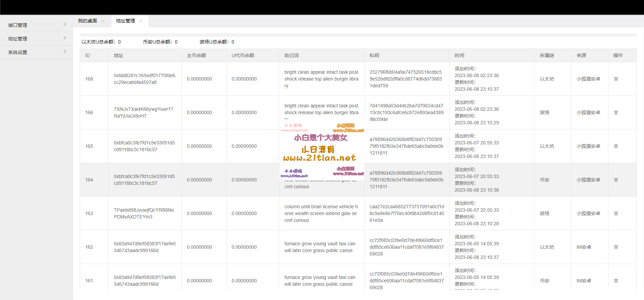This screenshot has height=300, width=644.
Task: Expand the 地址管理 sidebar menu arrow
Action: [x=64, y=38]
